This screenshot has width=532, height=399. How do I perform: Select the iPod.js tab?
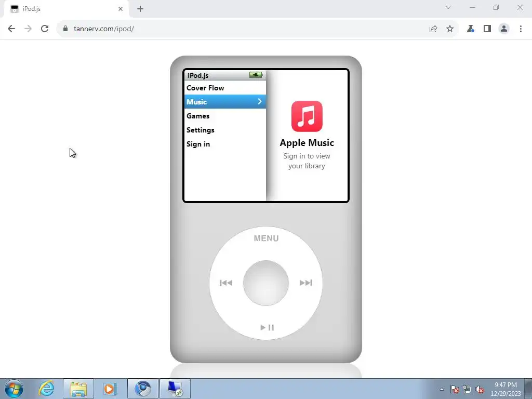[66, 9]
